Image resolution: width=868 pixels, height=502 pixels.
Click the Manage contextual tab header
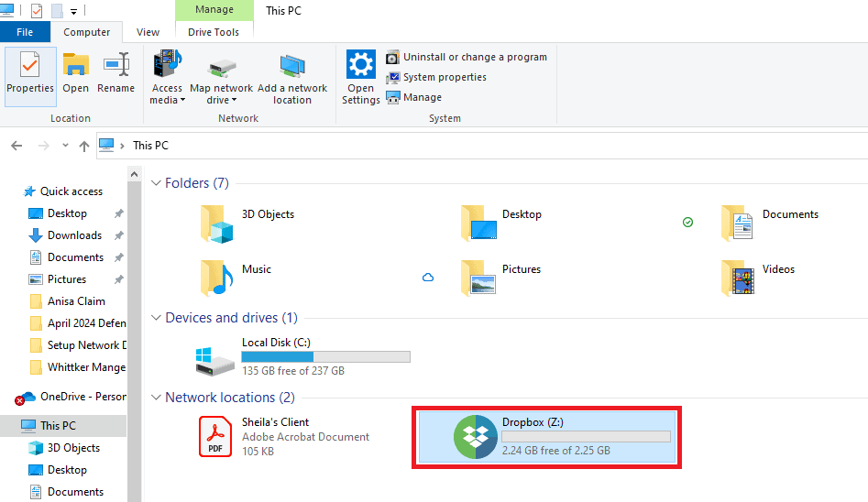click(214, 10)
